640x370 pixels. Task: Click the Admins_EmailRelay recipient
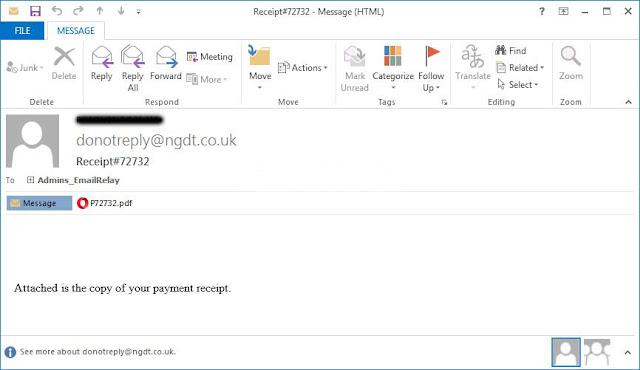pos(78,180)
